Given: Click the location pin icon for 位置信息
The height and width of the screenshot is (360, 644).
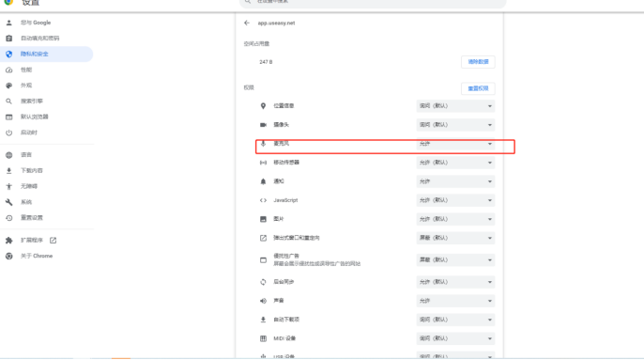Looking at the screenshot, I should [x=263, y=106].
